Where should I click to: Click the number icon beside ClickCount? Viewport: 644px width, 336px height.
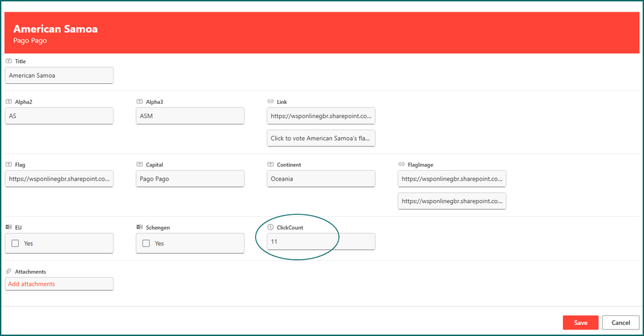270,227
